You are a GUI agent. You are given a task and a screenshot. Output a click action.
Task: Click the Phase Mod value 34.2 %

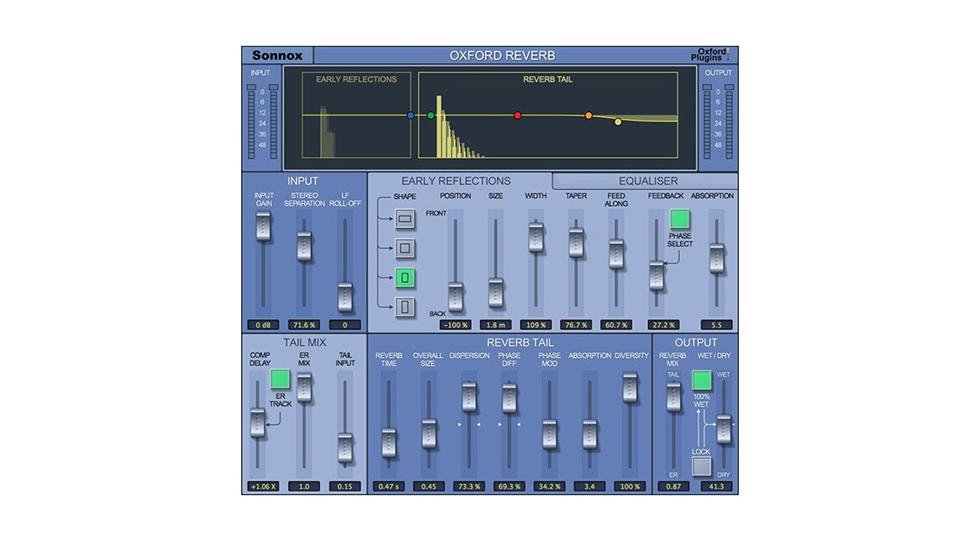[x=549, y=487]
